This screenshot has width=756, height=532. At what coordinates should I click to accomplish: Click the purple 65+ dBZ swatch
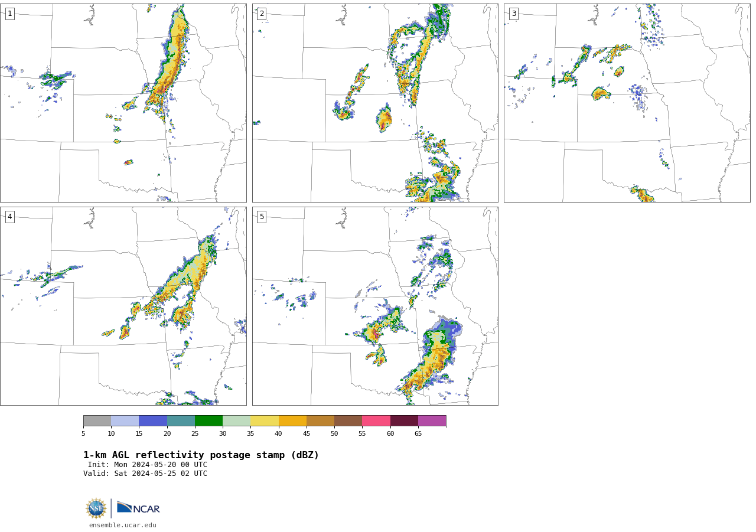[x=432, y=421]
